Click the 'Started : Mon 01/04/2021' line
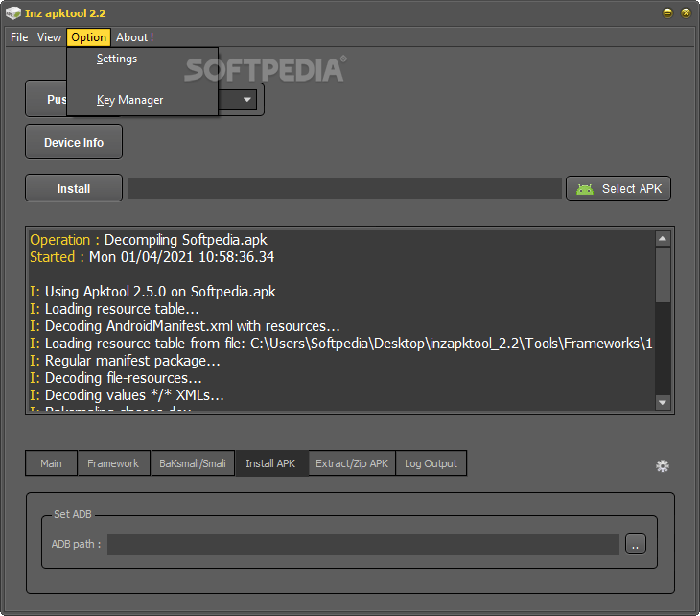700x616 pixels. tap(152, 257)
